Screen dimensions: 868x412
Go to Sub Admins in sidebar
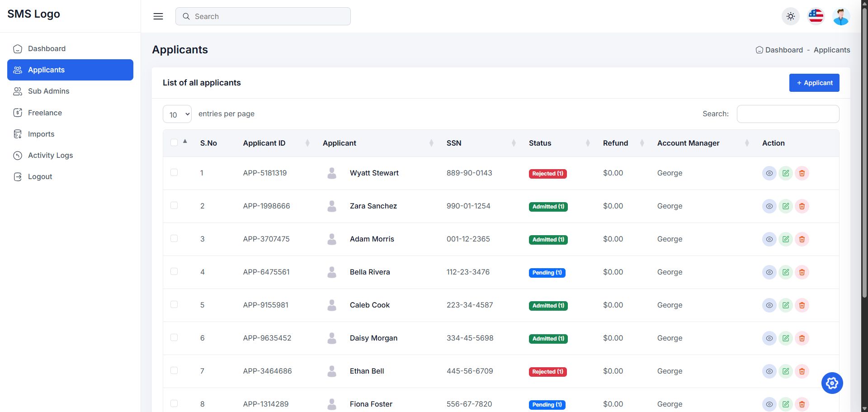48,91
